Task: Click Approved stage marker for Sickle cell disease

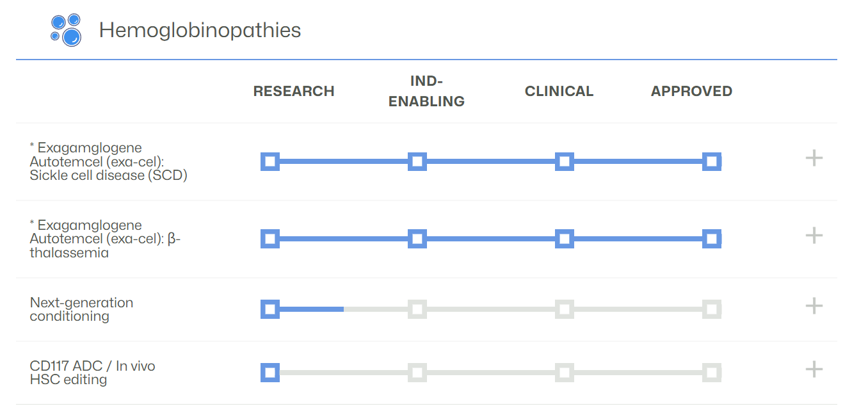Action: coord(711,161)
